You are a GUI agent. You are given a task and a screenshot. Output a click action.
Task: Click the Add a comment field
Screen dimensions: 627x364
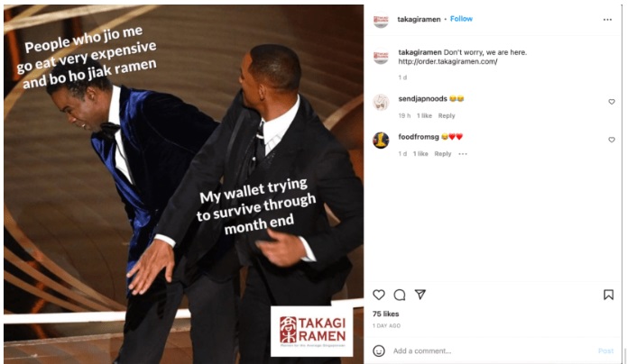click(492, 350)
